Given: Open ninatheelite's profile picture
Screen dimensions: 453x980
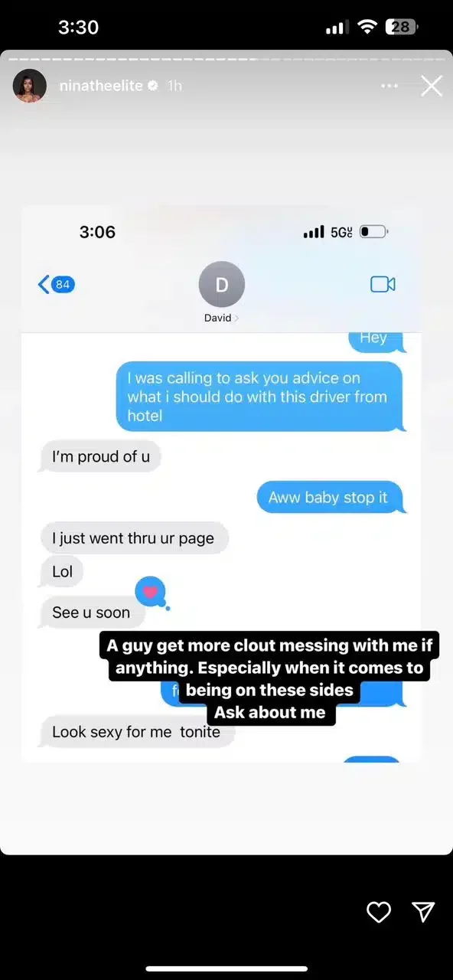Looking at the screenshot, I should tap(30, 86).
